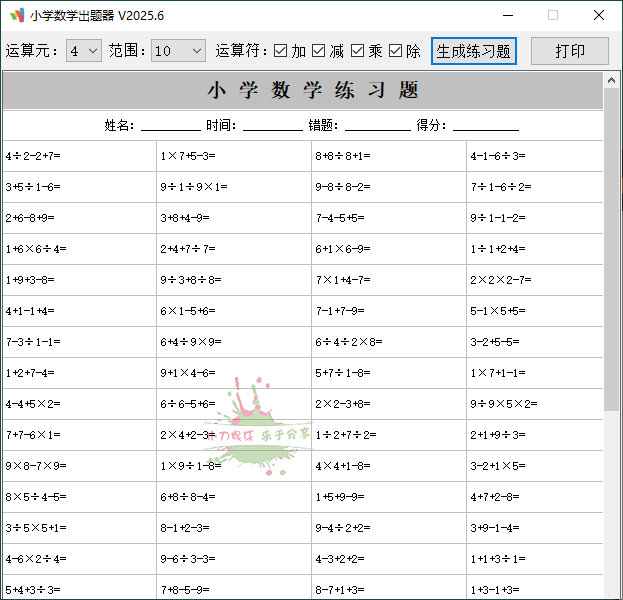The height and width of the screenshot is (600, 623).
Task: Click the 小学数学练习题 heading
Action: [312, 91]
